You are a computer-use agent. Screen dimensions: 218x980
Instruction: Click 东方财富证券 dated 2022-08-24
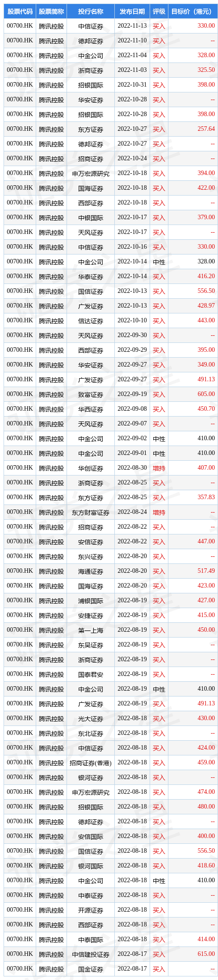click(91, 512)
